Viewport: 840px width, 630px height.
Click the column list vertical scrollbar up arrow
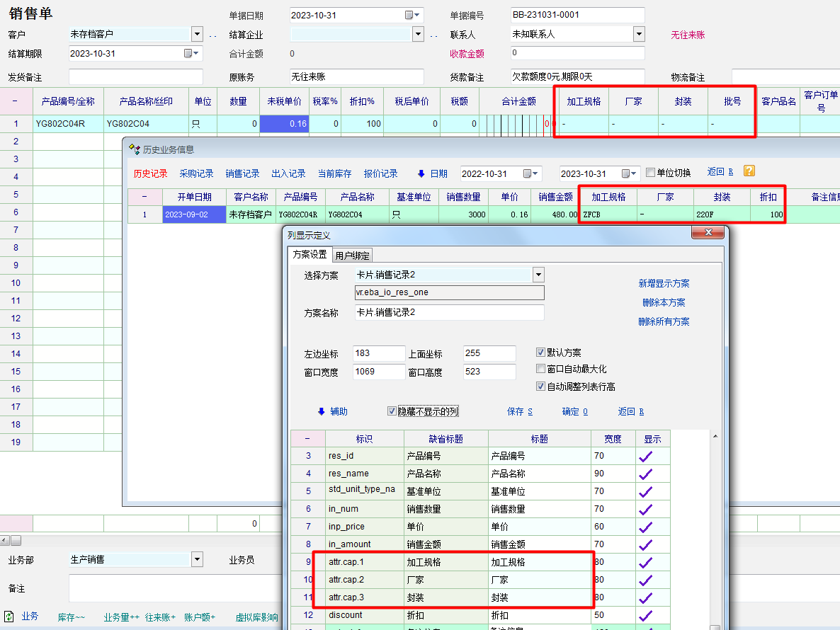click(715, 436)
